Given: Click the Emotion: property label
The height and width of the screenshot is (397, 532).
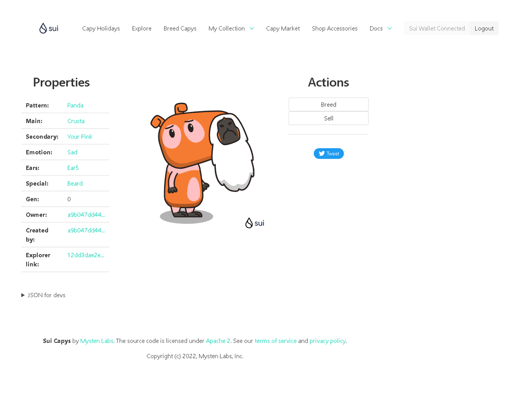Looking at the screenshot, I should (39, 152).
